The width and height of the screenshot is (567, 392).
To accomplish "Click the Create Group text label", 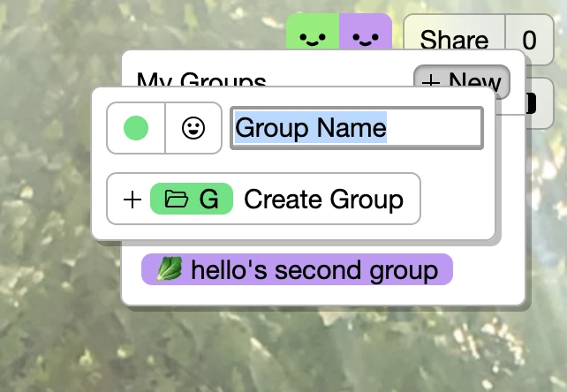I will (323, 200).
